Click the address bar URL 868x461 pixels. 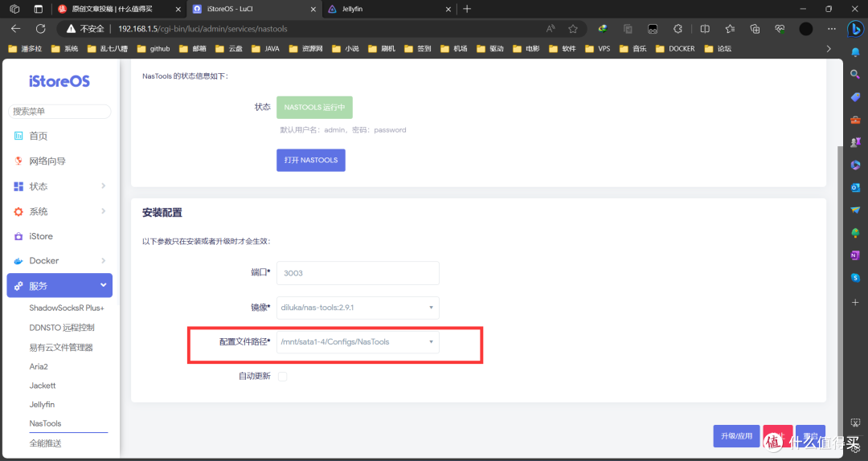203,29
